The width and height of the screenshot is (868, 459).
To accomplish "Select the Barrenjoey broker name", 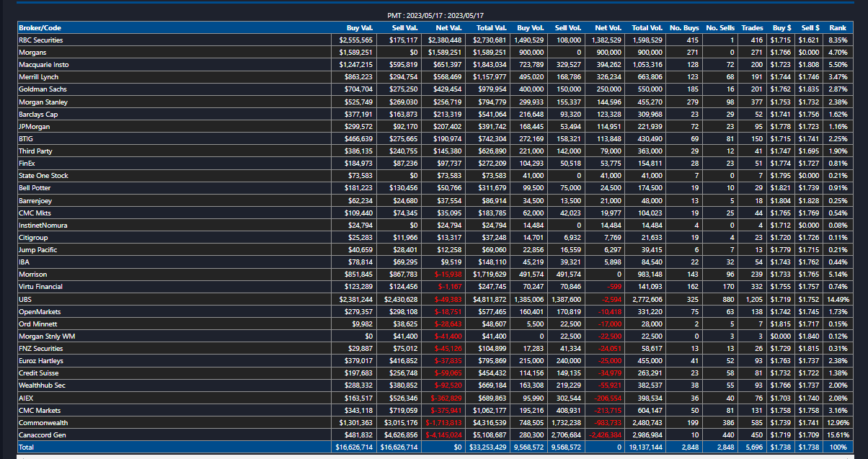I will (35, 200).
